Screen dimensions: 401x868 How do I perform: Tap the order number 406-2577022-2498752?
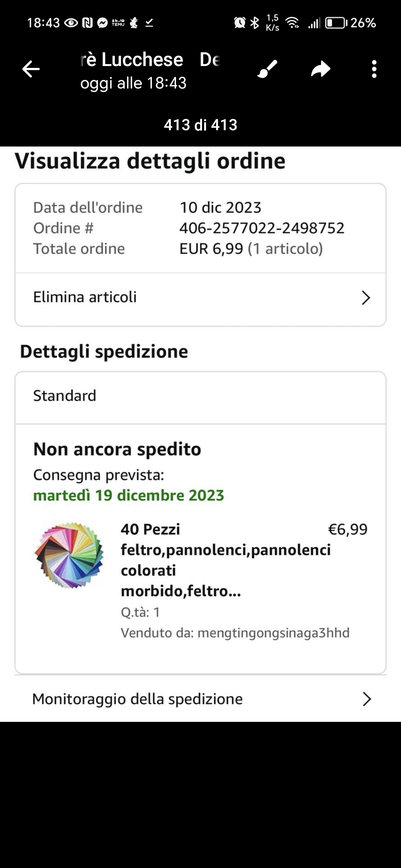click(x=262, y=228)
